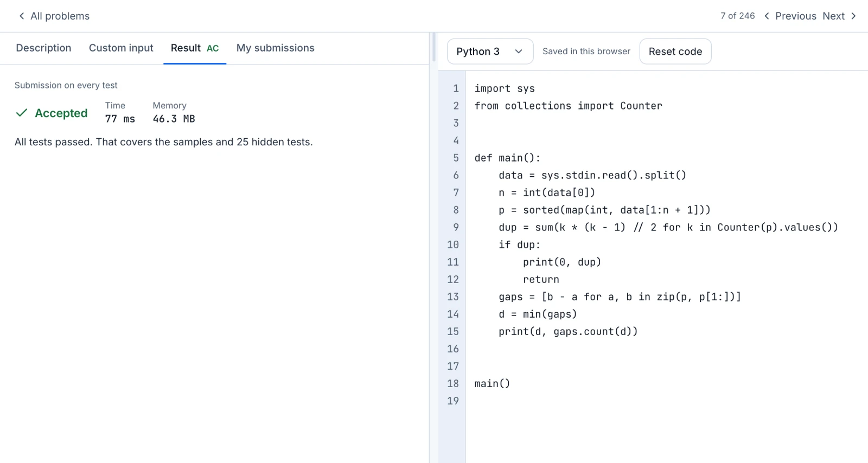Click the 'Saved in this browser' status text
The height and width of the screenshot is (463, 868).
click(586, 52)
